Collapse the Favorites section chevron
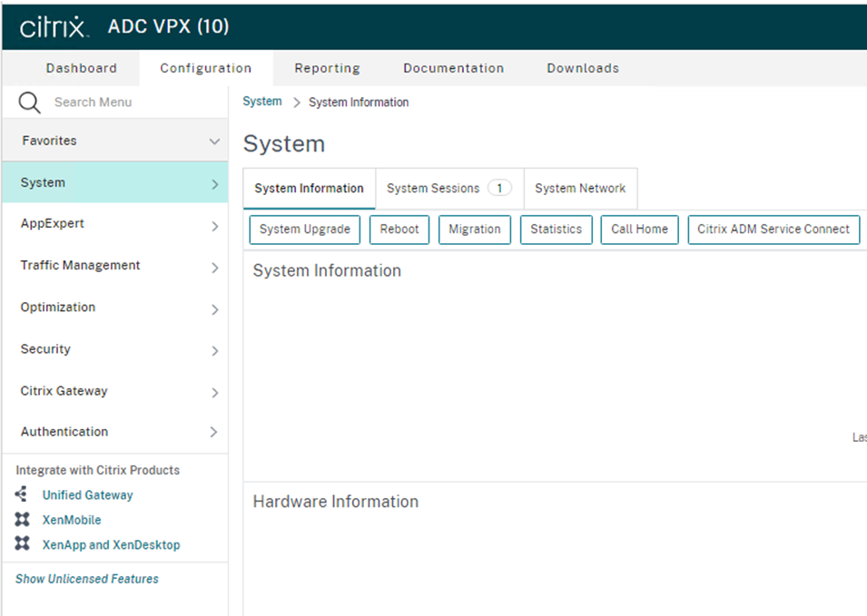This screenshot has height=616, width=867. tap(214, 142)
